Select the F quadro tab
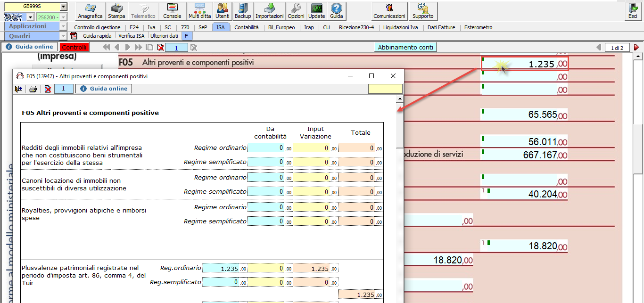644x303 pixels. pyautogui.click(x=186, y=35)
